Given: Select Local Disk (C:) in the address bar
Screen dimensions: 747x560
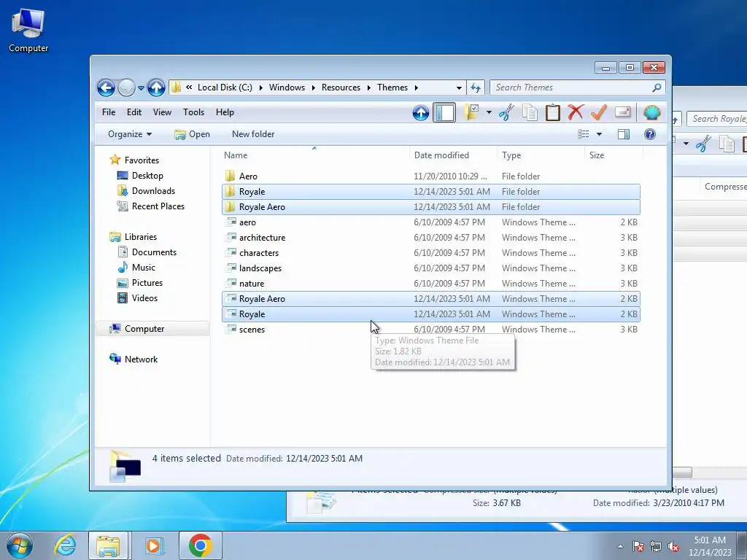Looking at the screenshot, I should coord(225,87).
